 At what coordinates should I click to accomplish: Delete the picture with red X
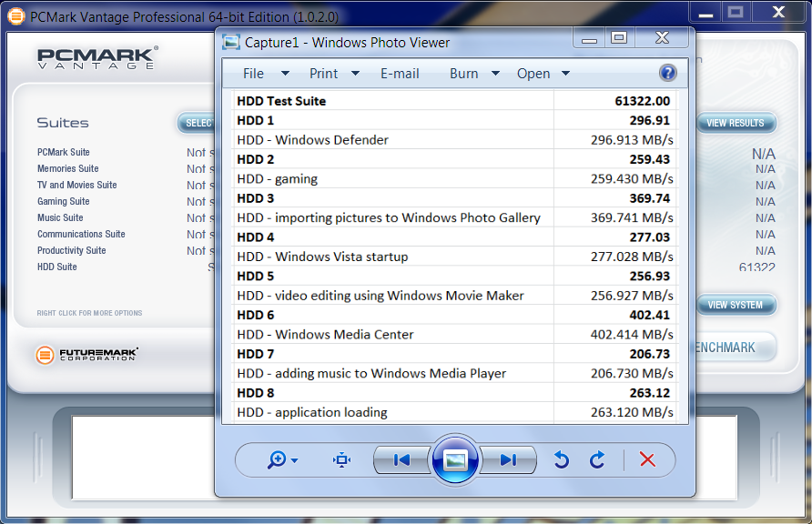(x=647, y=460)
